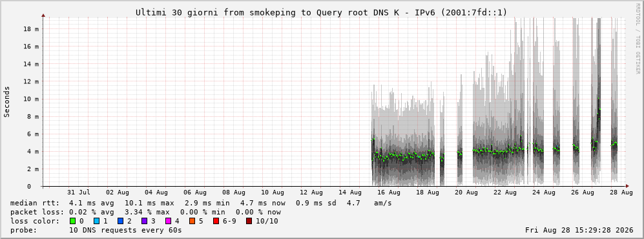The height and width of the screenshot is (239, 644).
Task: Click the green loss color 0 swatch
Action: (73, 222)
